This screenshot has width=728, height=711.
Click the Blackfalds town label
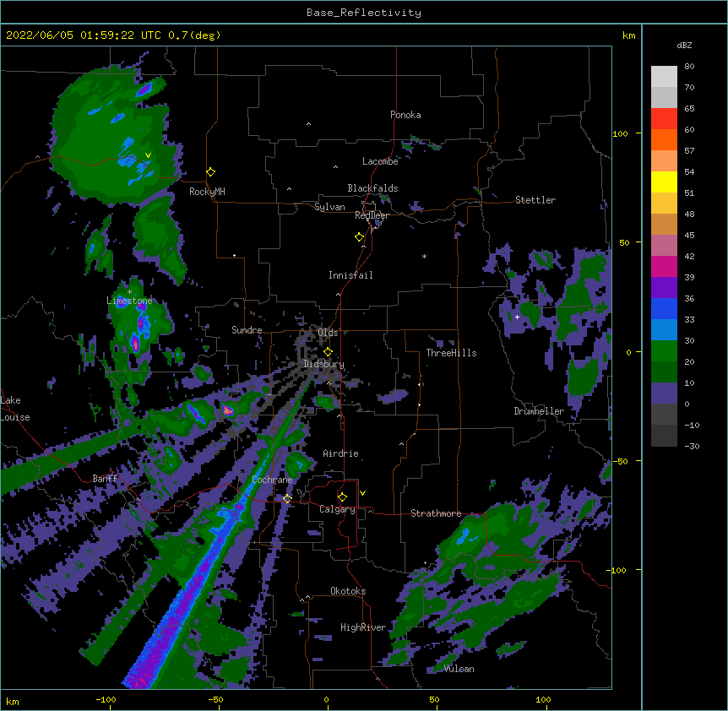point(372,188)
